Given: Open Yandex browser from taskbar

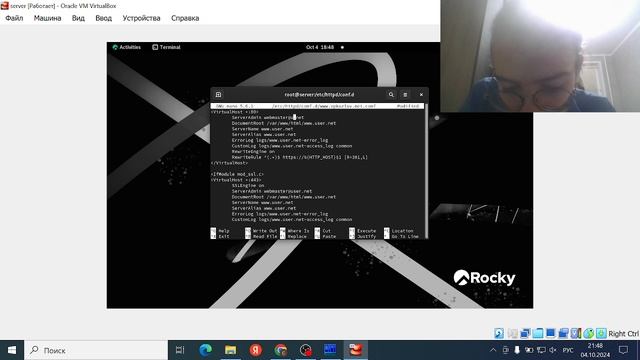Looking at the screenshot, I should pos(256,350).
